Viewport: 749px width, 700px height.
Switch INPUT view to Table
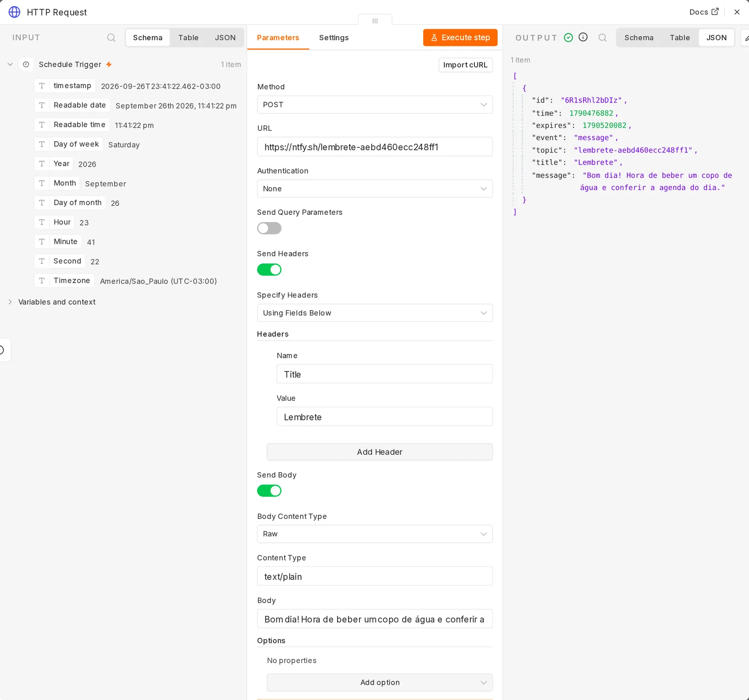click(188, 37)
